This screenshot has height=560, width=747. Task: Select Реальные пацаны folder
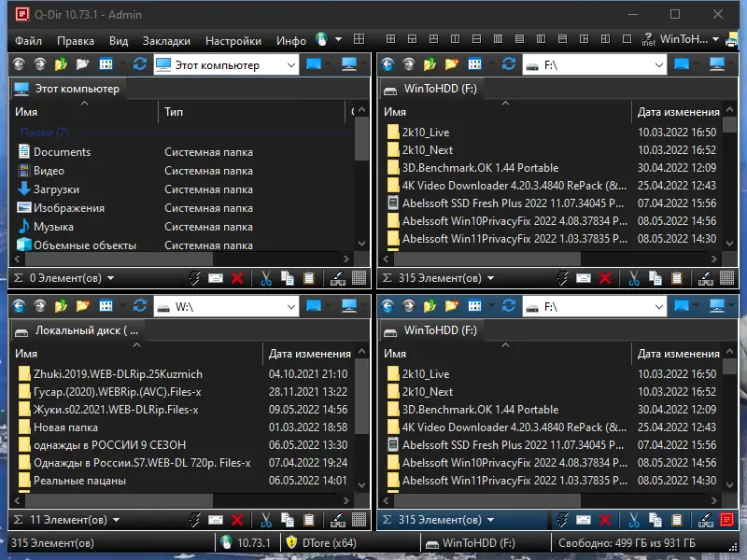pyautogui.click(x=79, y=481)
